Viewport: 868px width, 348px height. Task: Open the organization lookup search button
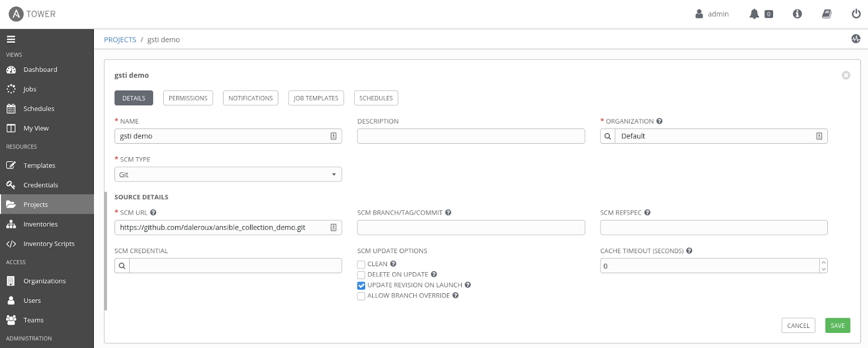pos(608,136)
